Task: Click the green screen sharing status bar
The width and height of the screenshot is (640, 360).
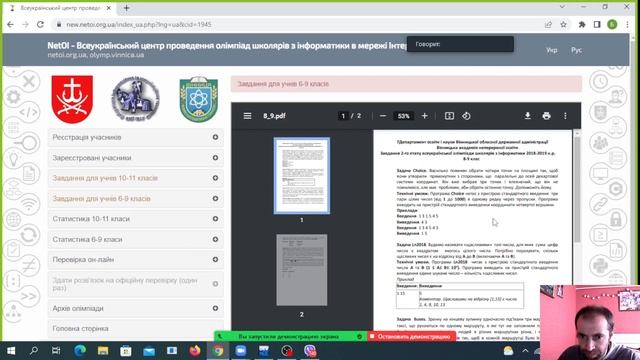Action: [x=291, y=337]
